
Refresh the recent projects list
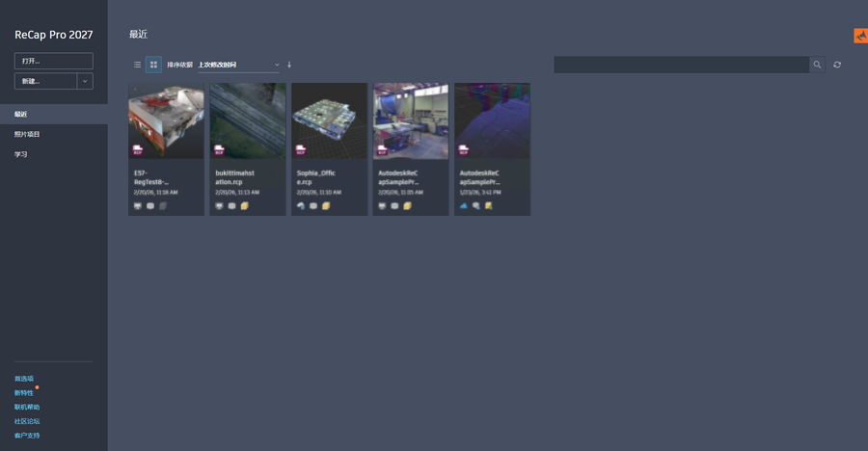click(837, 65)
